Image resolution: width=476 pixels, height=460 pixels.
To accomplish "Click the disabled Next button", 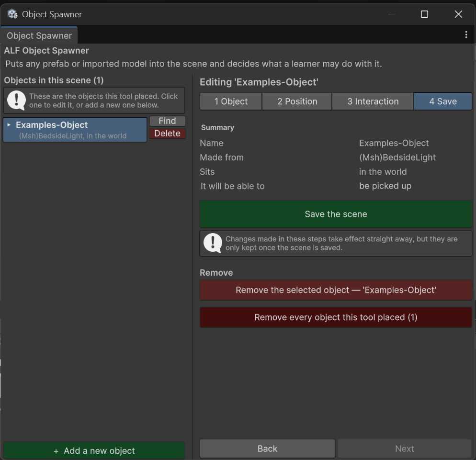I will (x=405, y=449).
